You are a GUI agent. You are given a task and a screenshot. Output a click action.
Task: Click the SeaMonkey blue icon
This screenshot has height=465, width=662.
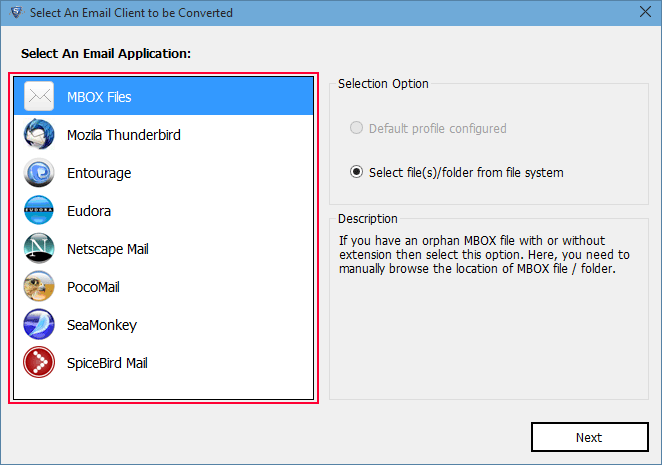39,324
